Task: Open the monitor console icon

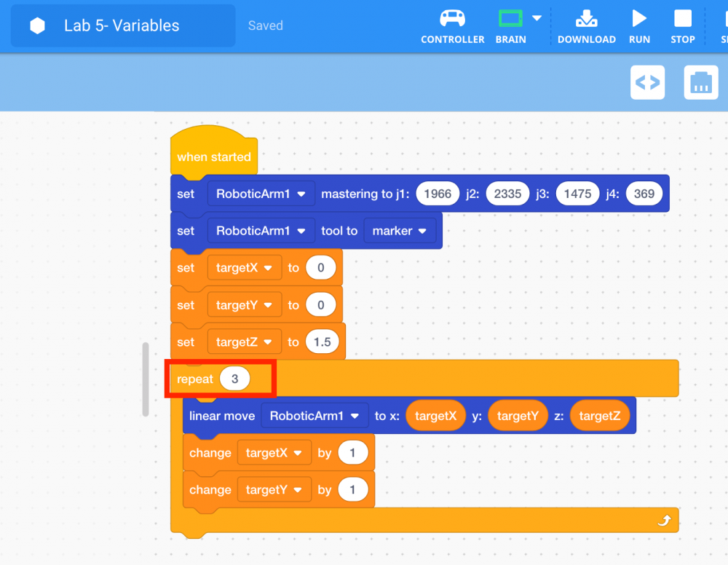Action: pos(700,82)
